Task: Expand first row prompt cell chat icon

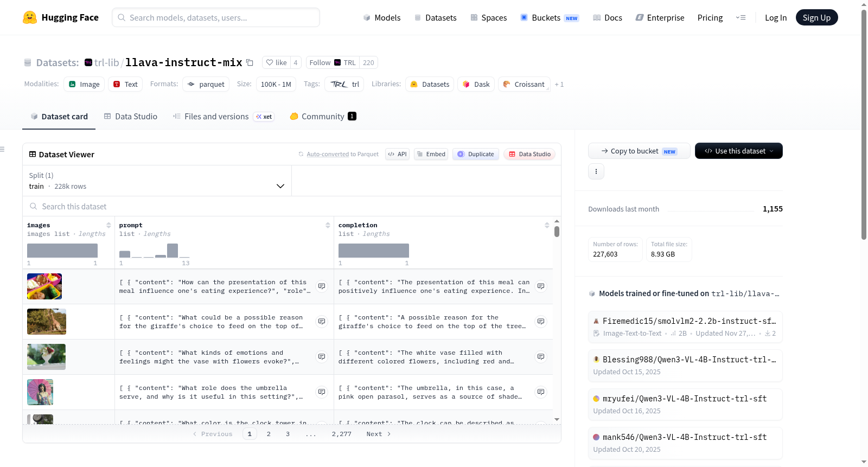Action: click(x=322, y=286)
